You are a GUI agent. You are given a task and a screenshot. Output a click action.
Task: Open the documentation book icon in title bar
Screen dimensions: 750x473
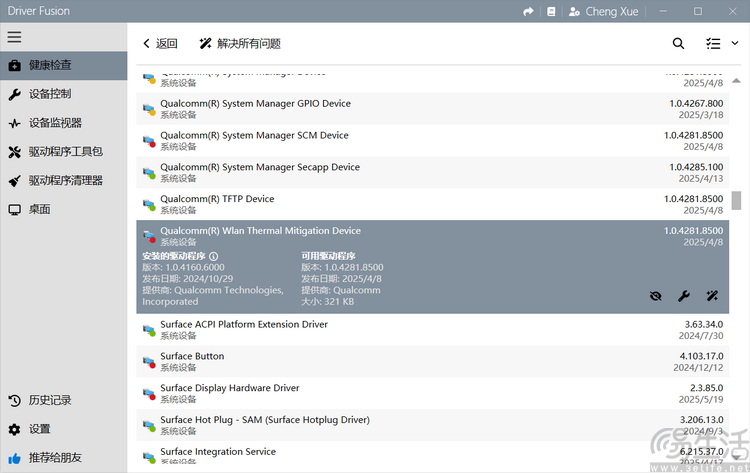[x=551, y=11]
